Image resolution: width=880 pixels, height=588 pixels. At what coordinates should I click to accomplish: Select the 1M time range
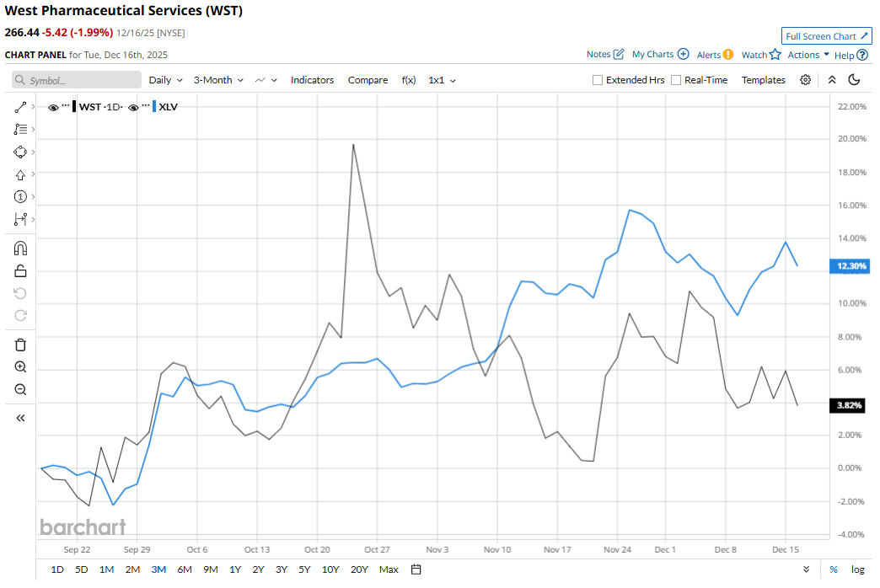pyautogui.click(x=107, y=569)
